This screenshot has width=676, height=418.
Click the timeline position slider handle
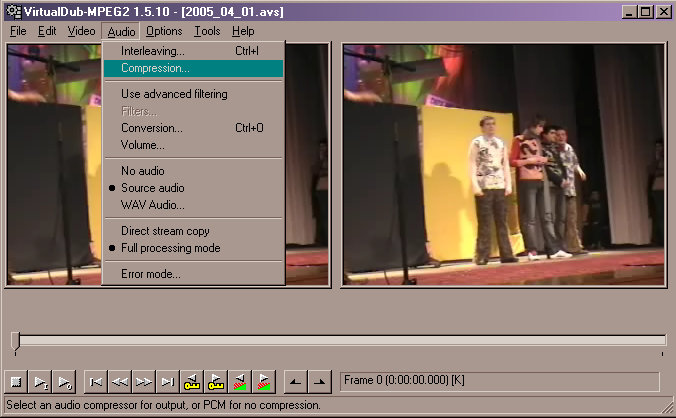15,341
